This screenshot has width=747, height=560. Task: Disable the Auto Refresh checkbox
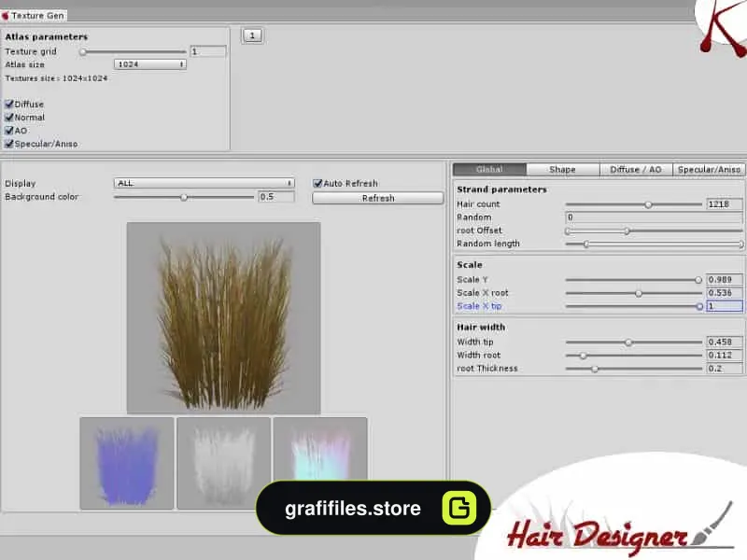tap(317, 183)
